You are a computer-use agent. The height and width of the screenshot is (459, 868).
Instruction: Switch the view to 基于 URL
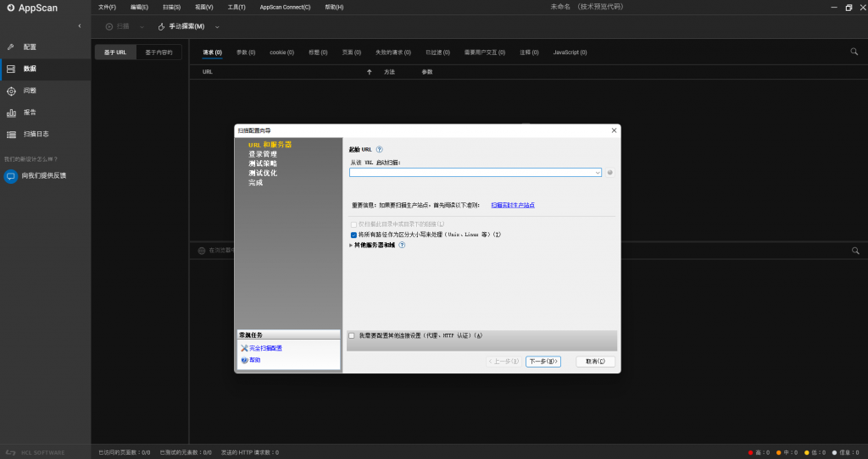pyautogui.click(x=115, y=53)
